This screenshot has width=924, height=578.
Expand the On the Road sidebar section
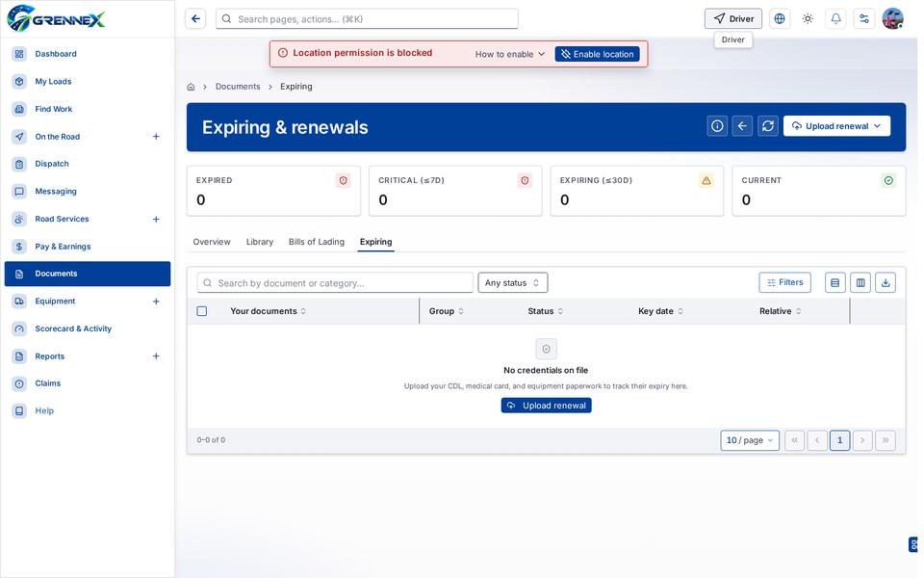156,136
